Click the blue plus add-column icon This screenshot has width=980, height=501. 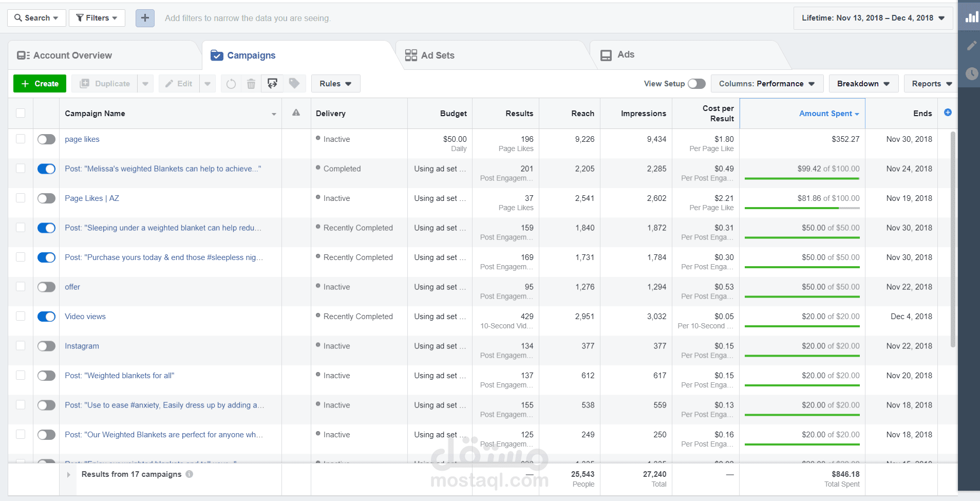click(x=948, y=113)
